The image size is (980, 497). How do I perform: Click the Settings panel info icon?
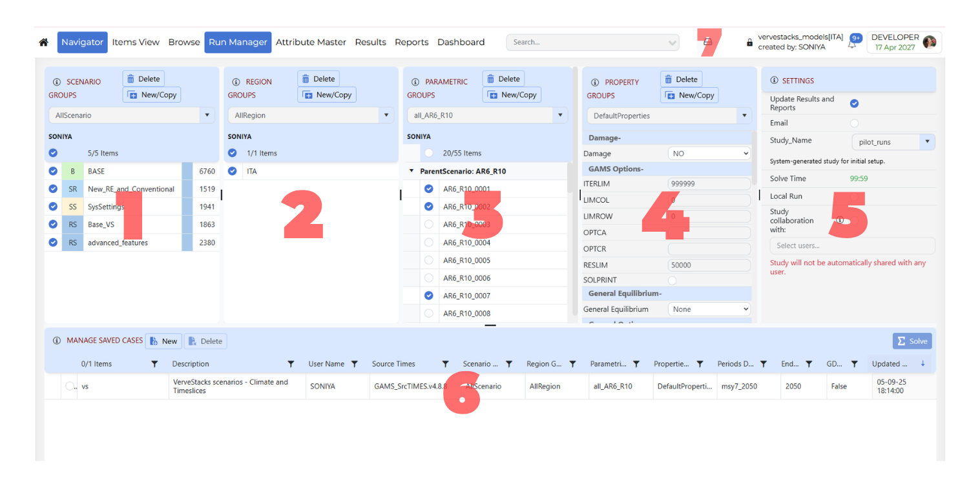click(x=773, y=81)
